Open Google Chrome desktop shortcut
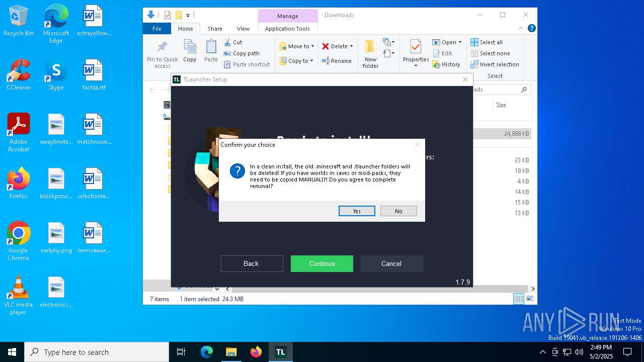The image size is (644, 362). coord(19,241)
